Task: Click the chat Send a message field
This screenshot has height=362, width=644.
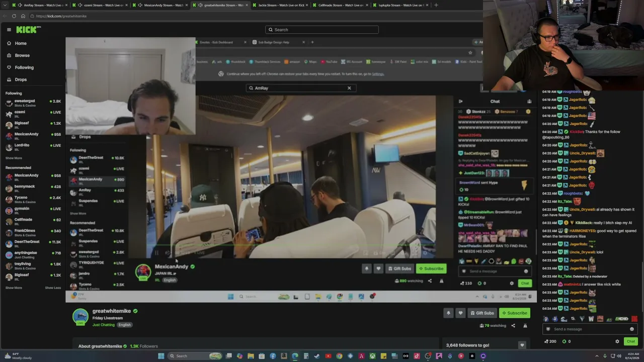Action: (x=590, y=329)
